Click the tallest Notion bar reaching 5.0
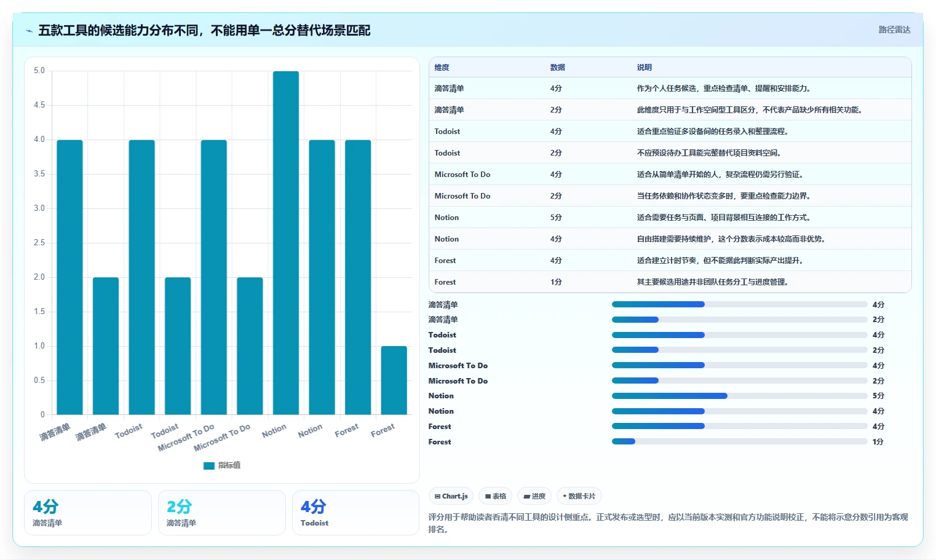The height and width of the screenshot is (560, 936). pyautogui.click(x=286, y=243)
